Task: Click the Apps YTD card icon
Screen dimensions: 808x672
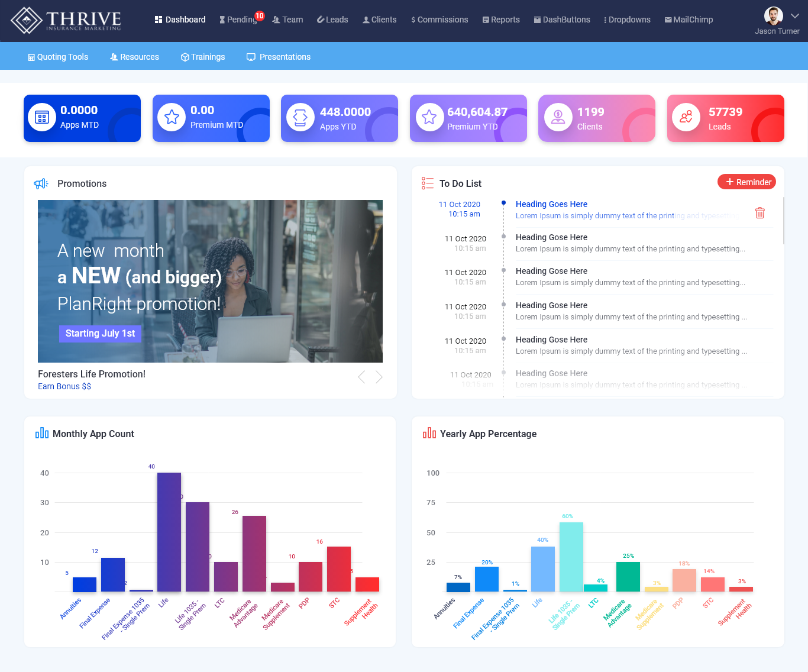Action: 300,117
